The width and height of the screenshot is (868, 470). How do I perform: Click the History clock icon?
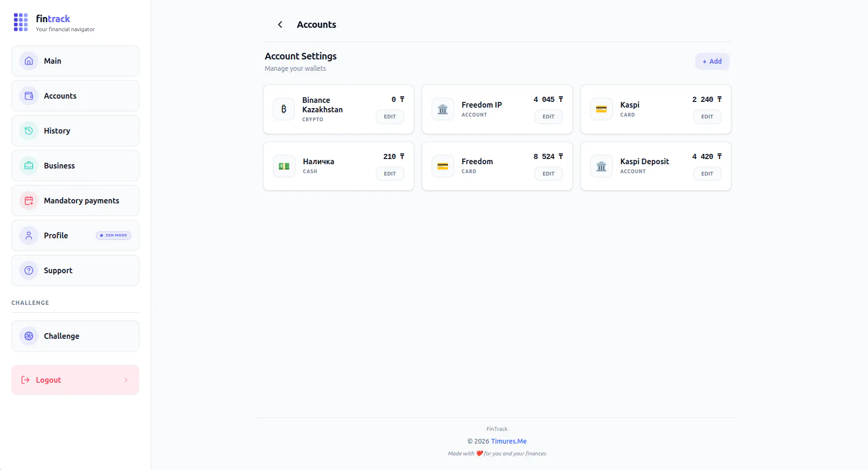tap(29, 131)
